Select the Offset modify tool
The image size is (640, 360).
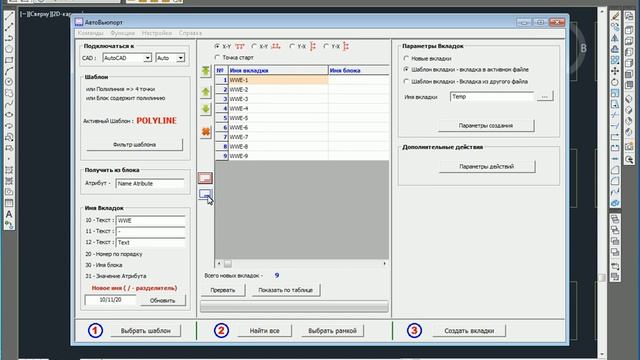pos(615,49)
